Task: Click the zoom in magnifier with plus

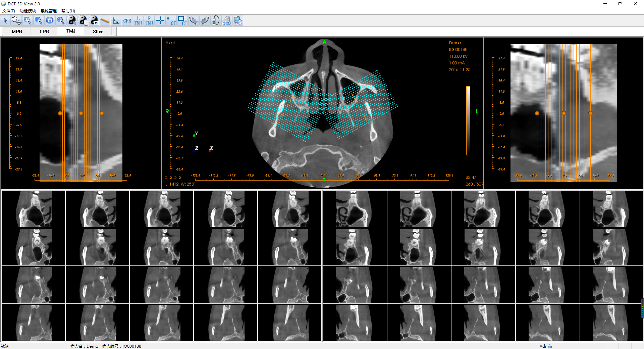Action: 28,21
